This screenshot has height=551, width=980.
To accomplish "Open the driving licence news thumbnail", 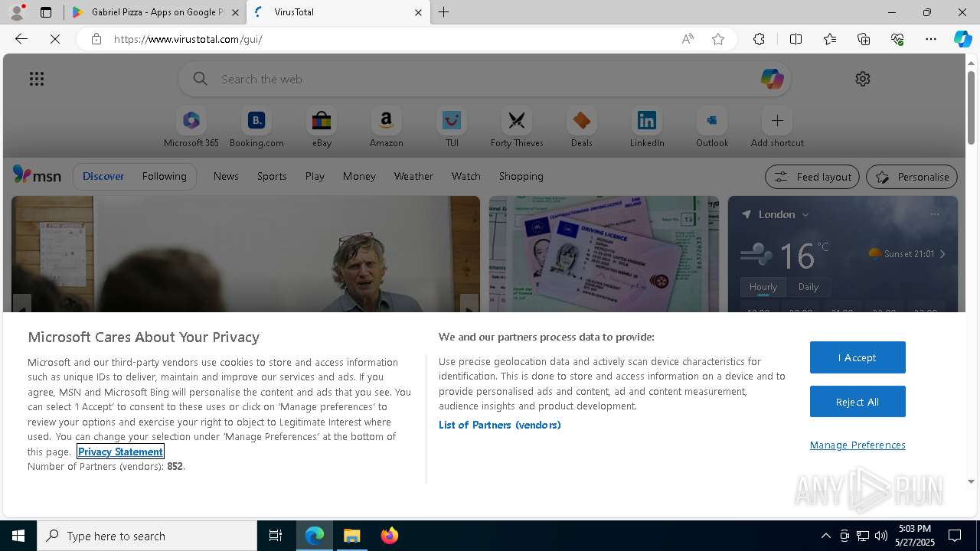I will point(604,254).
